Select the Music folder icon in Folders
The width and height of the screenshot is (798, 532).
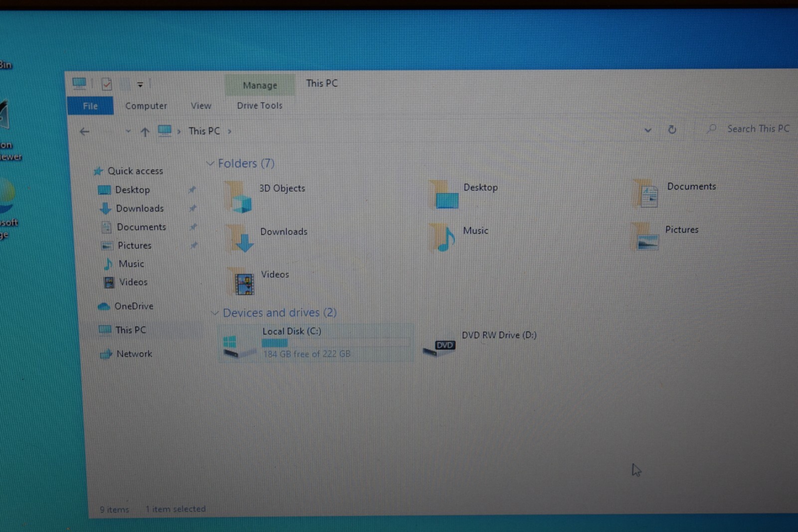[x=442, y=237]
